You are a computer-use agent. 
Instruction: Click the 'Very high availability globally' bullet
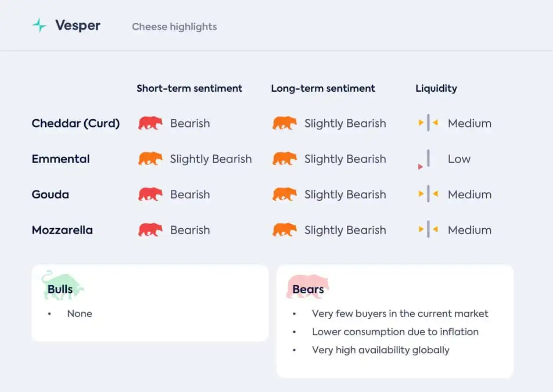381,350
